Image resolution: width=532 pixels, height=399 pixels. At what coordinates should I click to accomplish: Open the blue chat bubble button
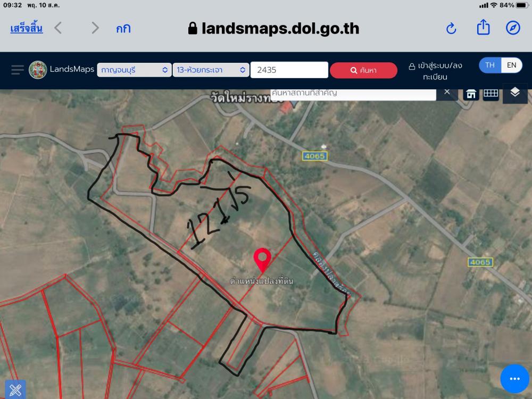(x=514, y=379)
